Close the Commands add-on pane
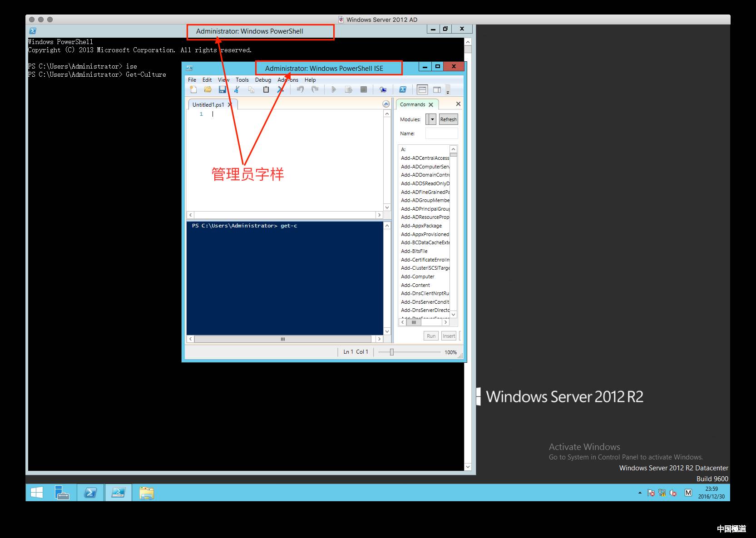Image resolution: width=756 pixels, height=538 pixels. click(x=458, y=104)
